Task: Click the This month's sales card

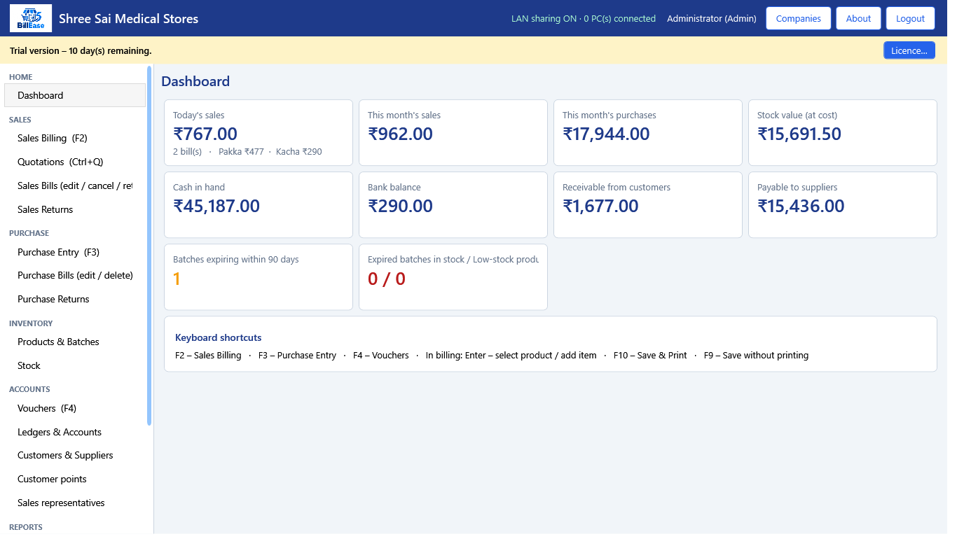Action: 453,132
